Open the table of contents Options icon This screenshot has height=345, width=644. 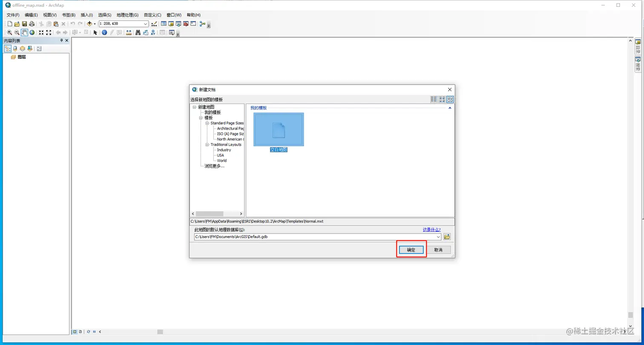pyautogui.click(x=39, y=49)
